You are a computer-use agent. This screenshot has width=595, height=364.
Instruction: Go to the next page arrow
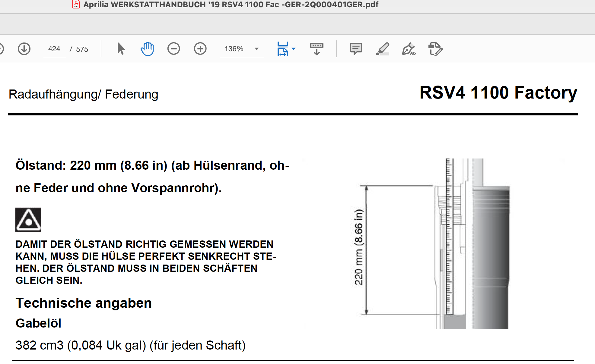[x=24, y=49]
